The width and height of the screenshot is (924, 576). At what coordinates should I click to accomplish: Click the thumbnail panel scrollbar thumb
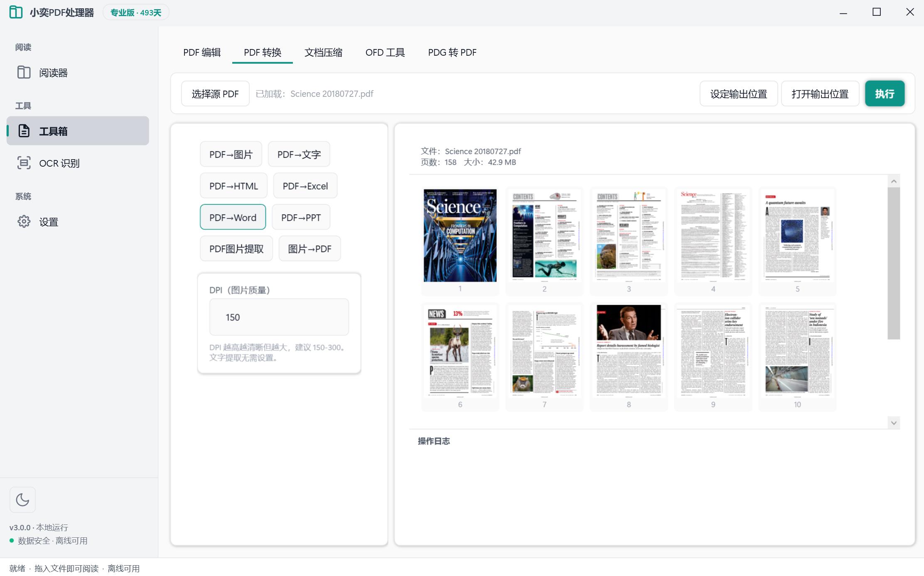(x=894, y=263)
